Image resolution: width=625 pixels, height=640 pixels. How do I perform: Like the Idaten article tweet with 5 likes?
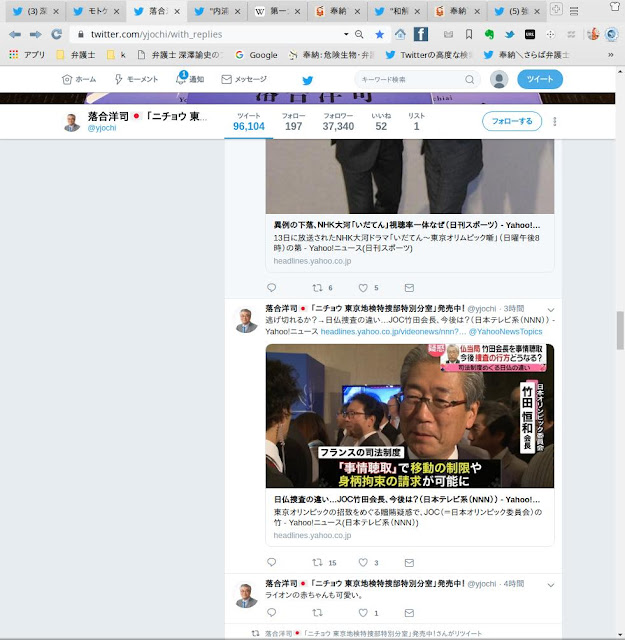tap(363, 288)
